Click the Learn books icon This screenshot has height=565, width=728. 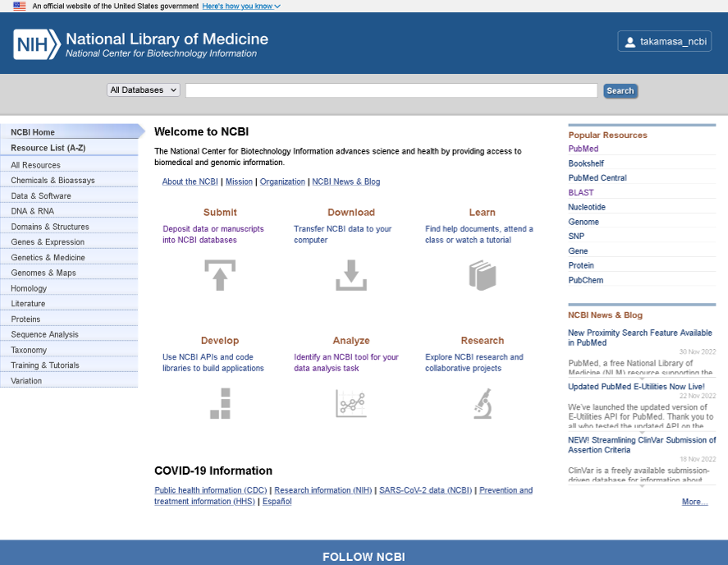[x=483, y=275]
